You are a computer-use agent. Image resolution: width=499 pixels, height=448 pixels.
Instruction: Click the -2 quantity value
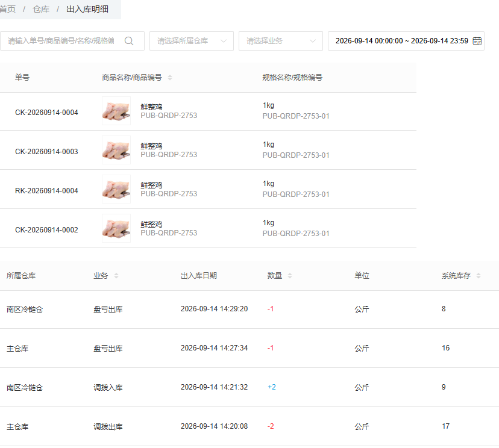271,426
